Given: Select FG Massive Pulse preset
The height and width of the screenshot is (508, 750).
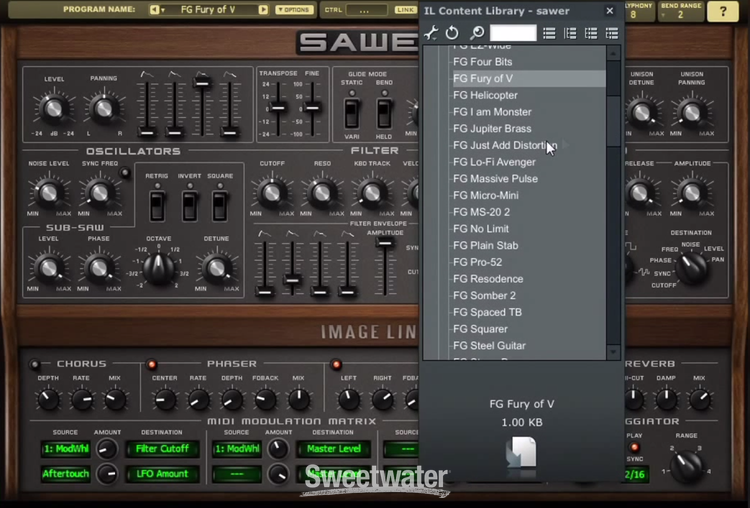Looking at the screenshot, I should tap(496, 179).
